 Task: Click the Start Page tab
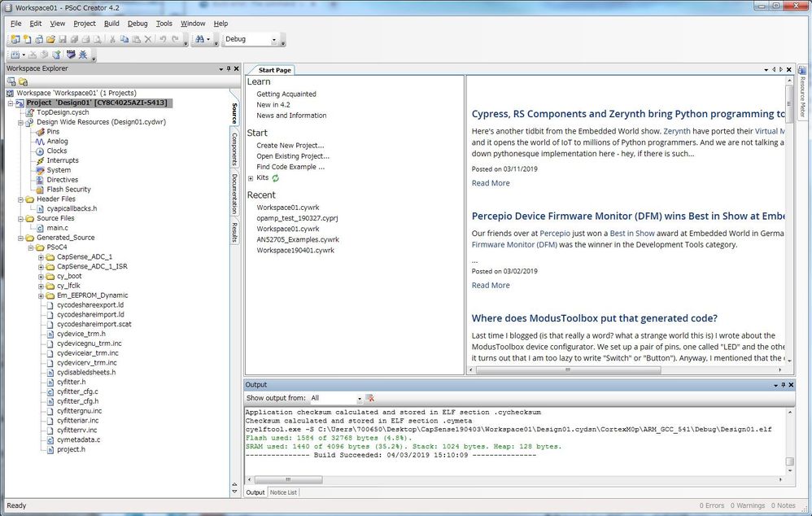[x=274, y=70]
